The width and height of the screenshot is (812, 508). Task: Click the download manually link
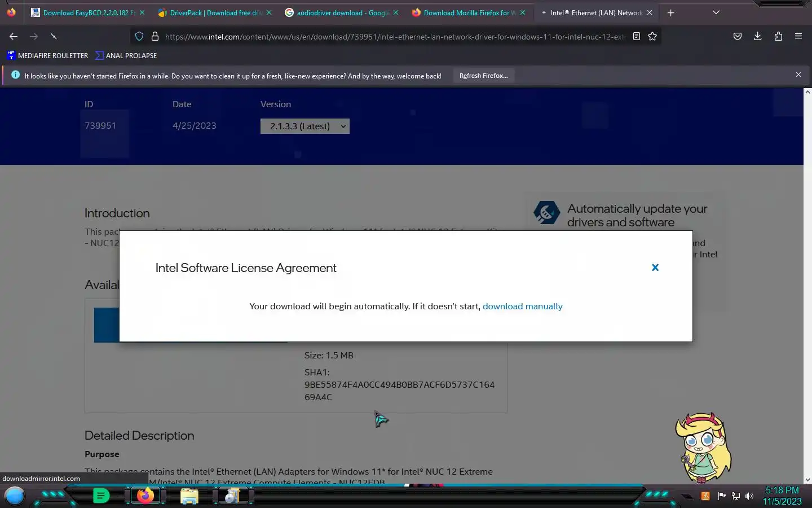[522, 306]
